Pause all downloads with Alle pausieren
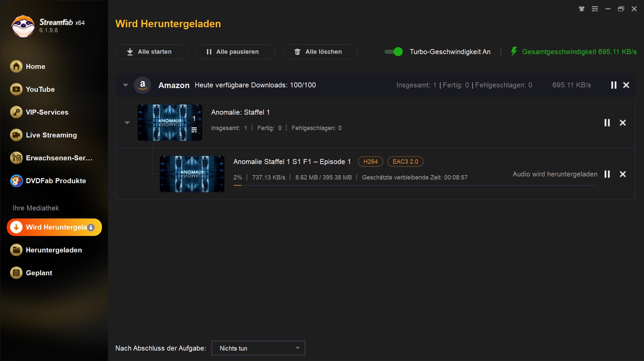 [235, 52]
